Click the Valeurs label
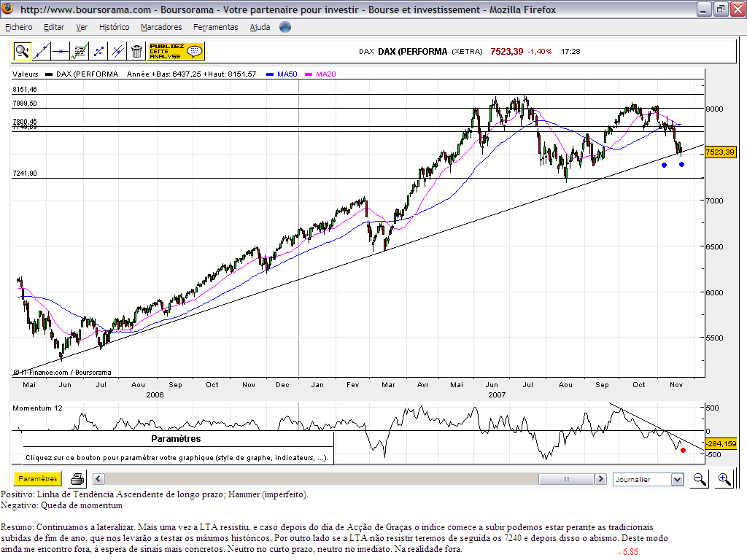Viewport: 747px width, 560px height. tap(26, 74)
